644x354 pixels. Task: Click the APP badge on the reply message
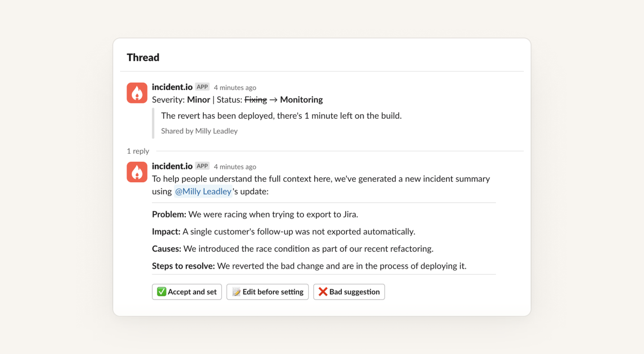202,166
